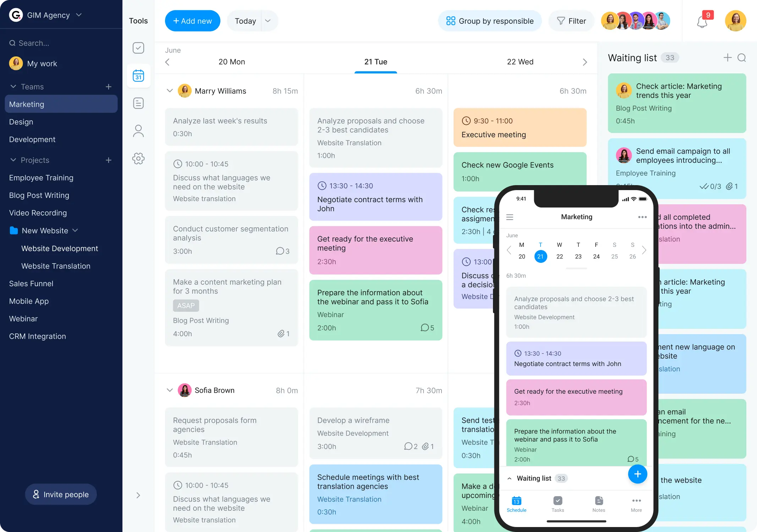Open the Design team section
Image resolution: width=757 pixels, height=532 pixels.
tap(21, 122)
